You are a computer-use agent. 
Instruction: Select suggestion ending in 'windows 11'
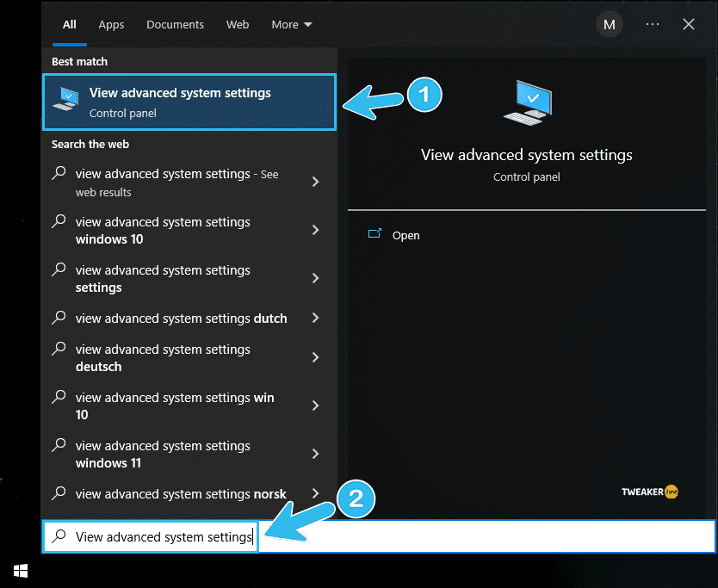pyautogui.click(x=189, y=454)
